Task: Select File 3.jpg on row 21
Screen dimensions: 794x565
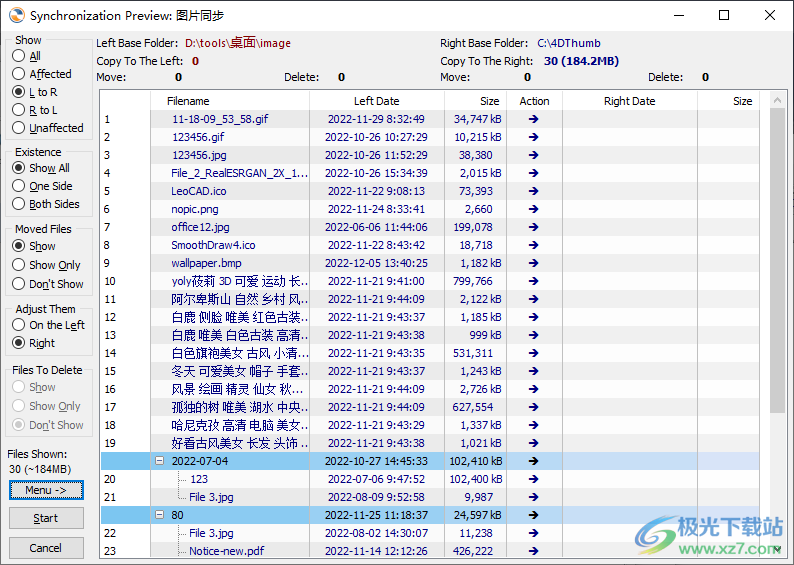Action: pyautogui.click(x=211, y=497)
